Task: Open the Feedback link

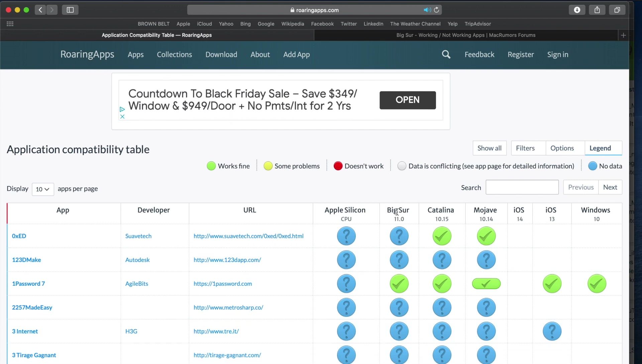Action: (x=479, y=54)
